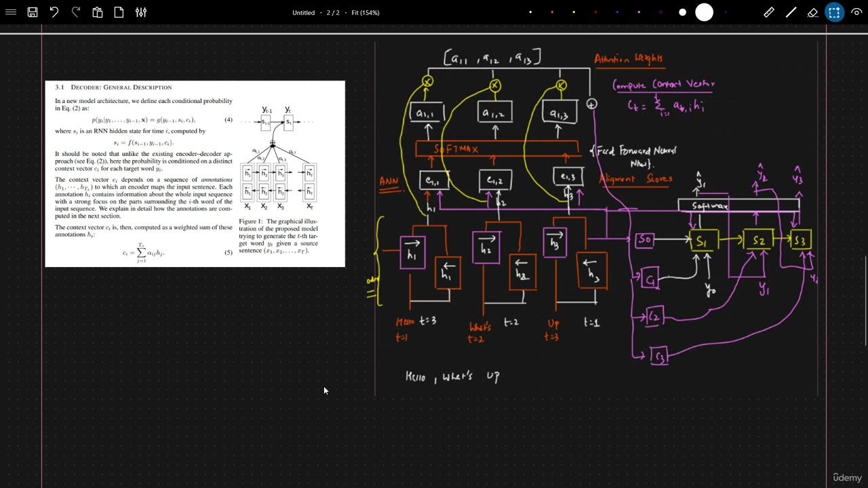Pick the purple pen color

pyautogui.click(x=660, y=12)
